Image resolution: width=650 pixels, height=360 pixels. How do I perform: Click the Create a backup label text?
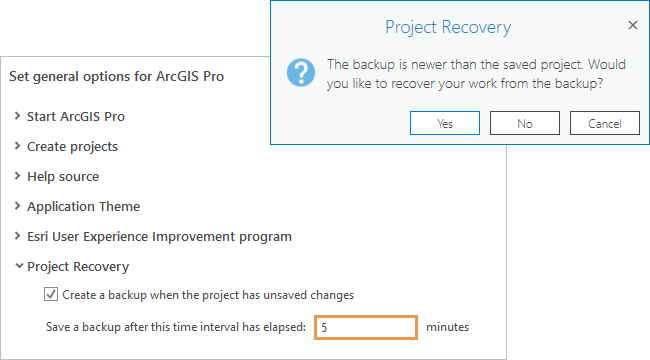[208, 295]
